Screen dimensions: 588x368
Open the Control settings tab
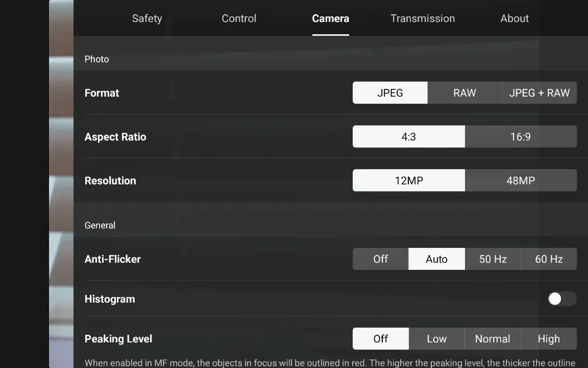pyautogui.click(x=239, y=18)
